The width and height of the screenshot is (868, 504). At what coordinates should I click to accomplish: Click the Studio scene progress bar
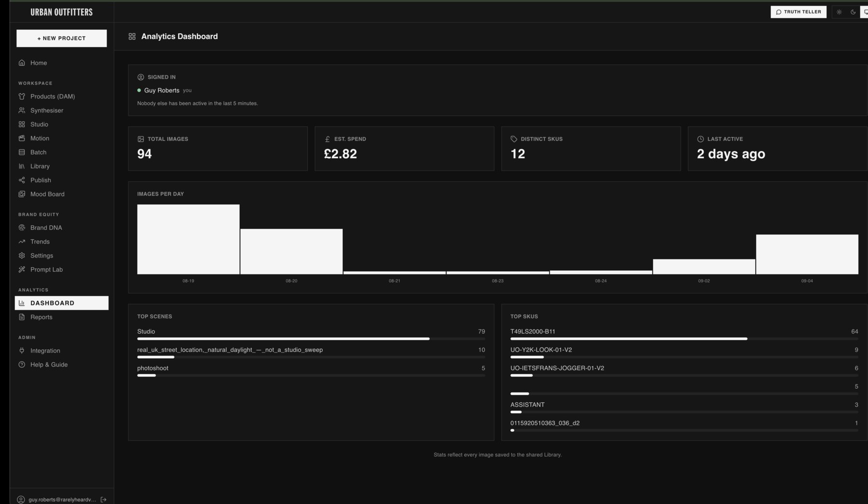tap(311, 339)
